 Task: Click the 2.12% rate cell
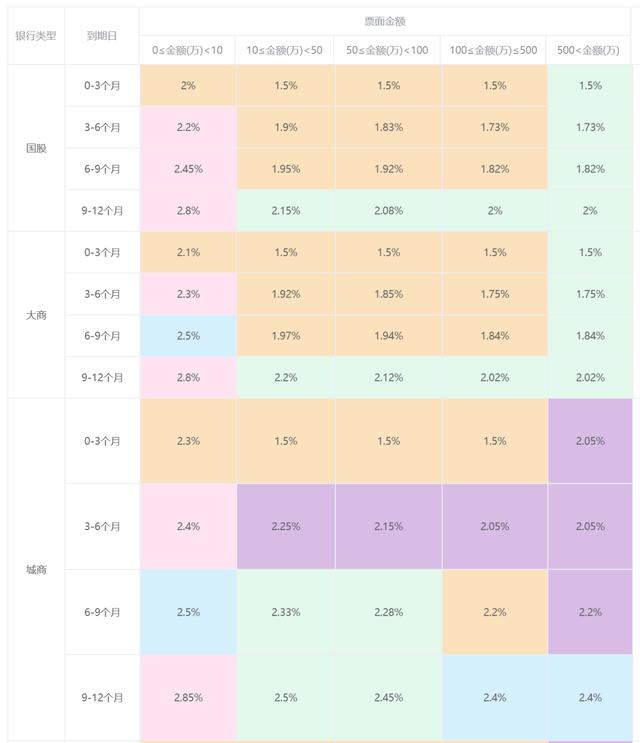(387, 378)
